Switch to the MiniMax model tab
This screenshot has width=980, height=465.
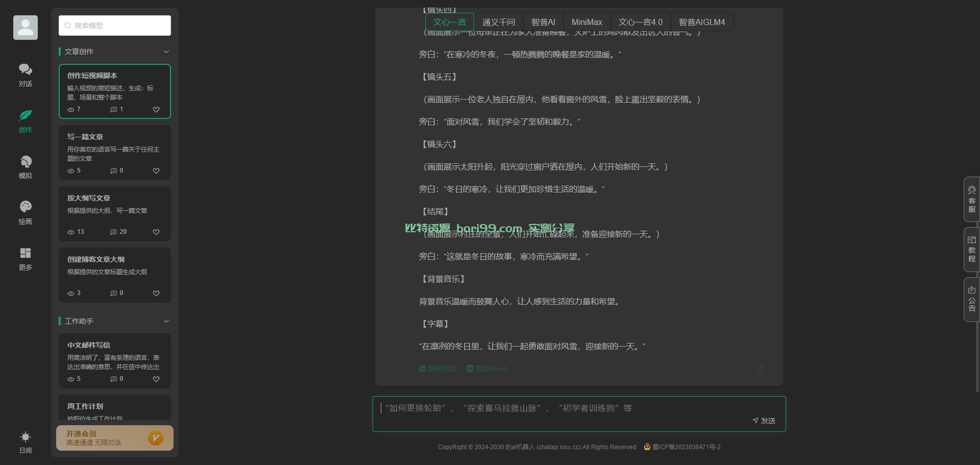(x=587, y=22)
